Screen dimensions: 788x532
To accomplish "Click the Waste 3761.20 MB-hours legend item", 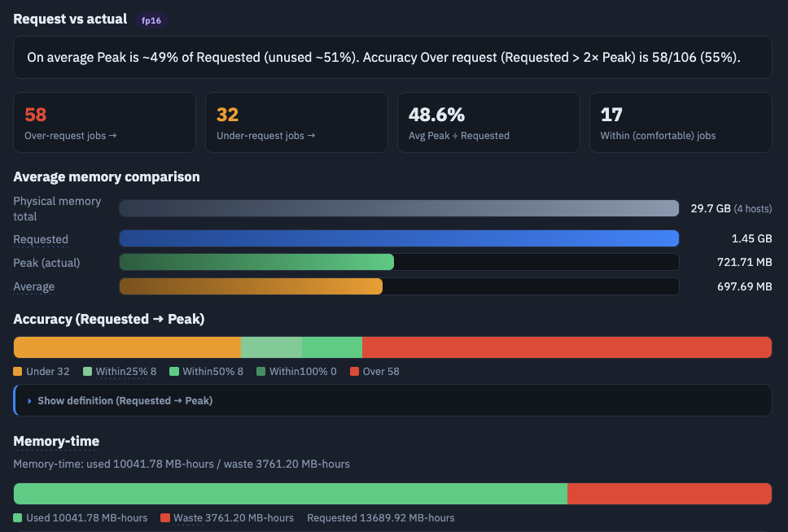I will [x=227, y=518].
